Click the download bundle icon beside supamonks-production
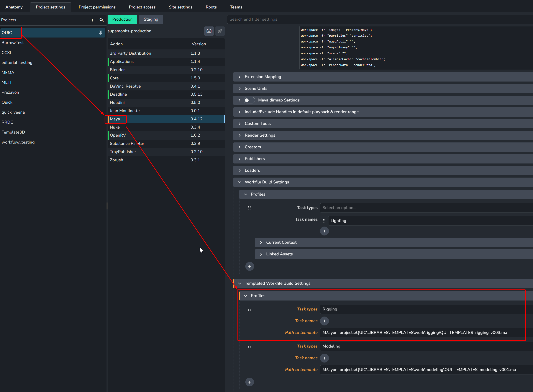 209,31
